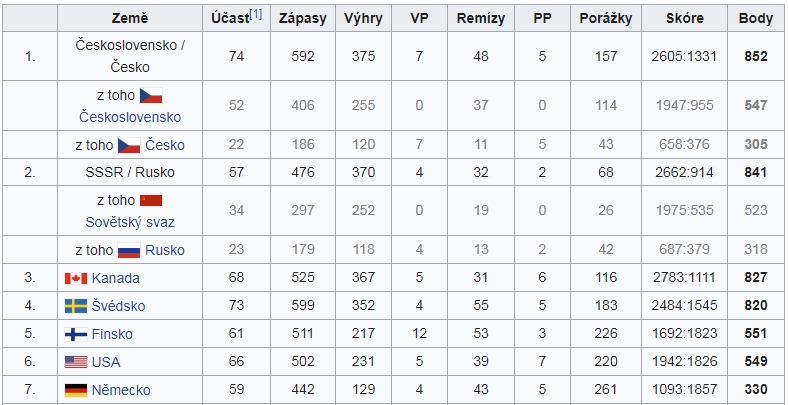Screen dimensions: 788x405
Task: Click the USA flag icon
Action: [76, 362]
